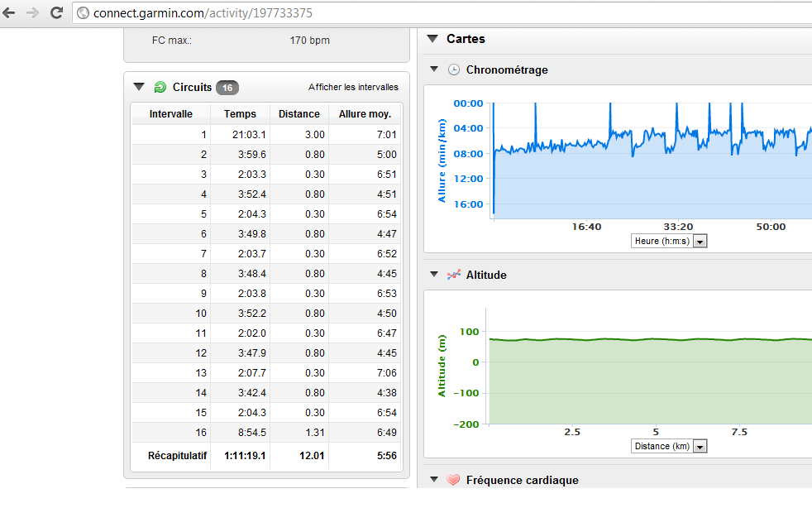Select lap 10 time 3:52.2
The height and width of the screenshot is (508, 812).
[252, 314]
